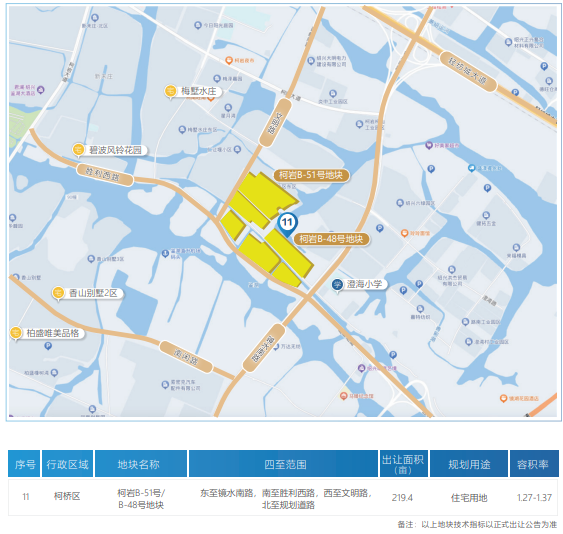Click the 香山别墅2区 residence icon

point(58,293)
